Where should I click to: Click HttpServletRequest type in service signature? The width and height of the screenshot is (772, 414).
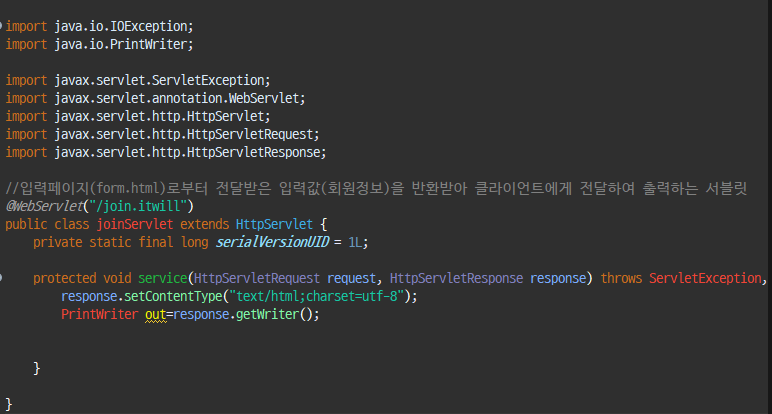tap(257, 279)
